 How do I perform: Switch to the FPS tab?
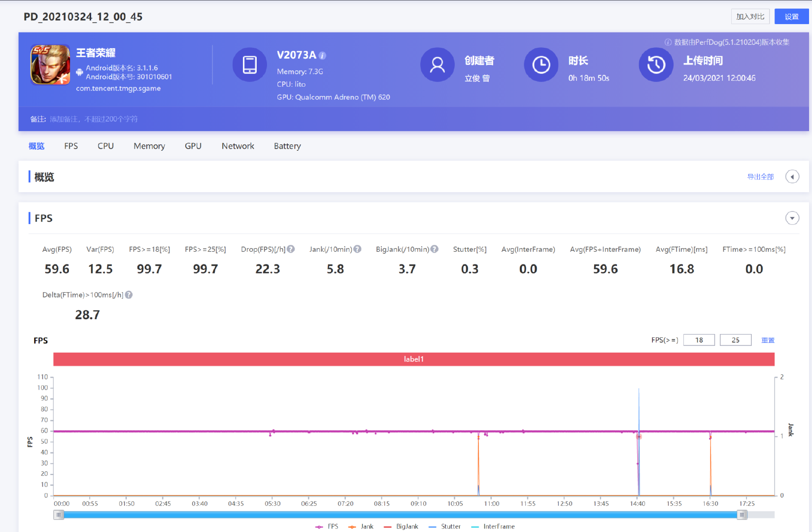click(x=71, y=146)
